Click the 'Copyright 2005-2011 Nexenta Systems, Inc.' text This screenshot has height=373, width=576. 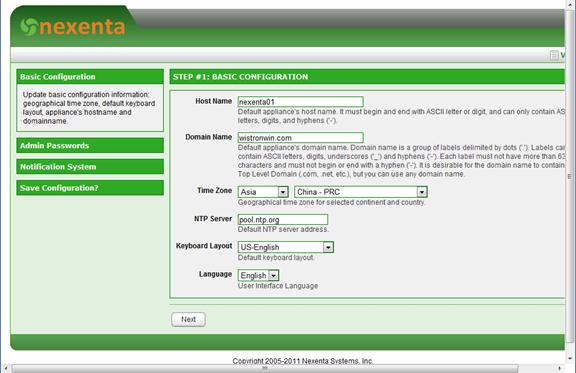coord(303,361)
